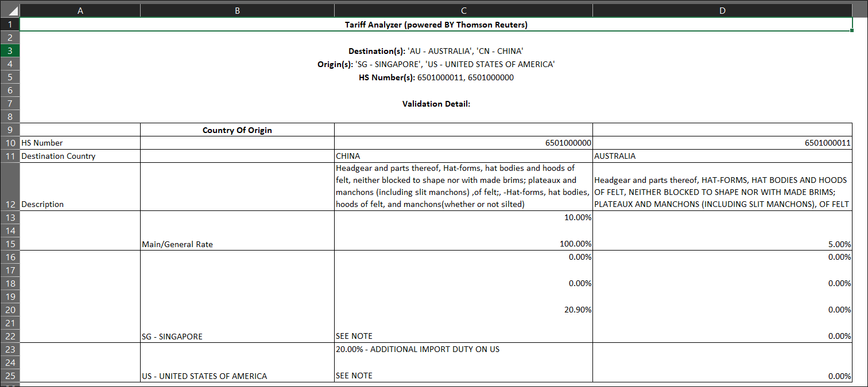Select the Country Of Origin cell
868x387 pixels.
(237, 130)
